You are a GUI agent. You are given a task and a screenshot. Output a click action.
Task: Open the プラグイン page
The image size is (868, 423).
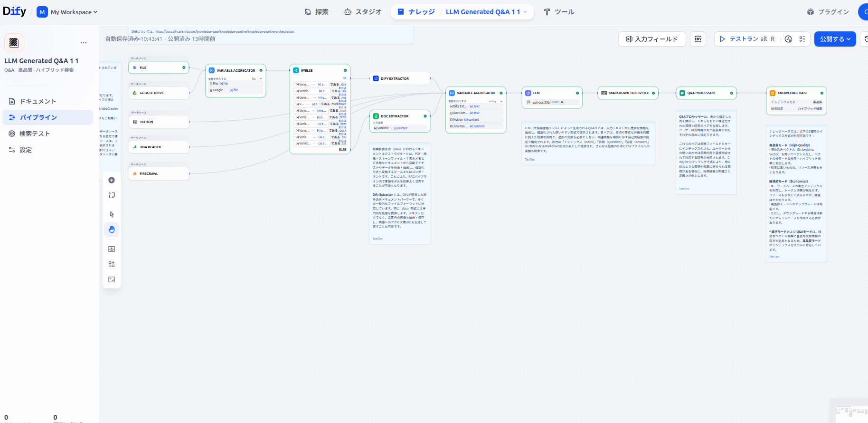pyautogui.click(x=828, y=12)
